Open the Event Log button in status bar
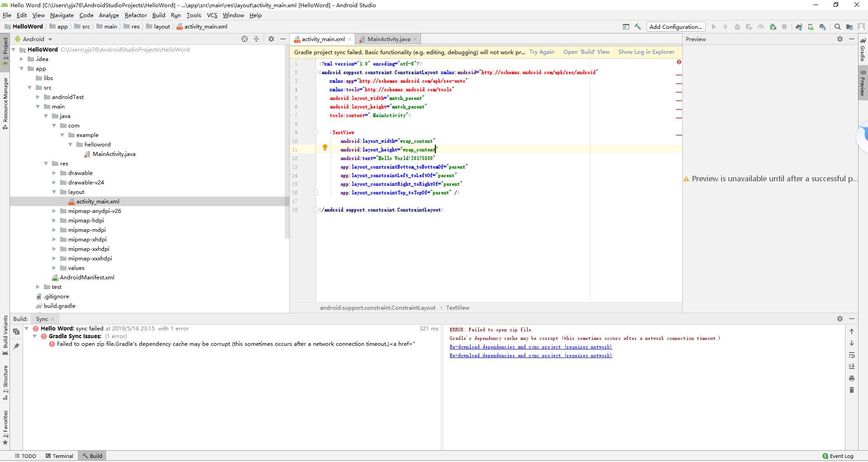The width and height of the screenshot is (868, 462). [x=838, y=456]
